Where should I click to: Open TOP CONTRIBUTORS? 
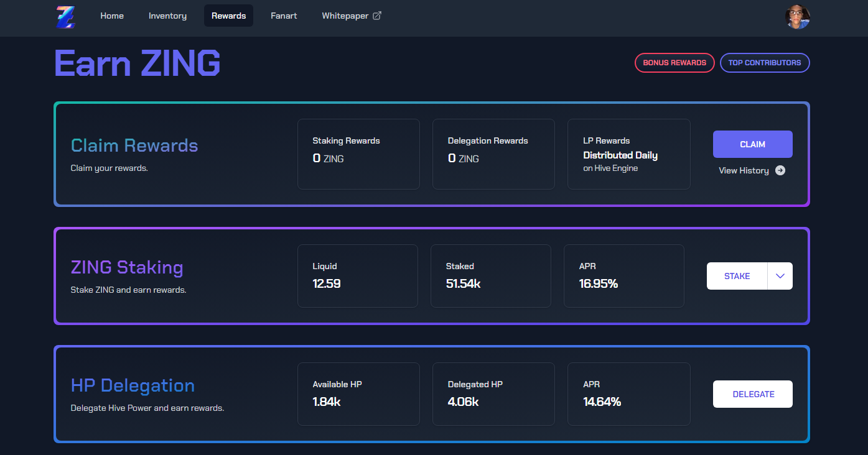click(x=765, y=63)
